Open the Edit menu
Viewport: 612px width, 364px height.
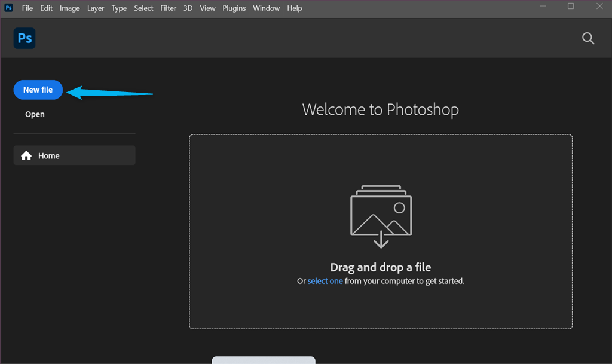(46, 8)
